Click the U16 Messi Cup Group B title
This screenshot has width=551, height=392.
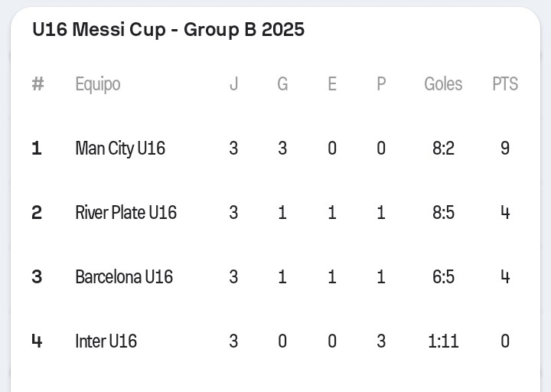(x=168, y=30)
